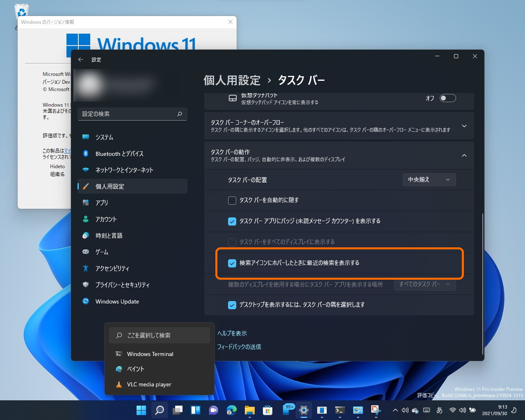Open the Widgets icon on the taskbar
Screen dimensions: 525x420
point(195,410)
